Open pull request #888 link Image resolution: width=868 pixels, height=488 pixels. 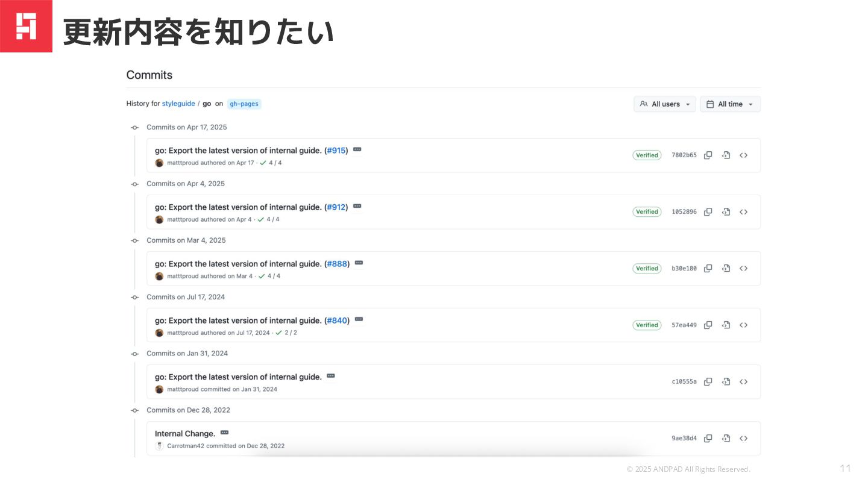pos(337,264)
